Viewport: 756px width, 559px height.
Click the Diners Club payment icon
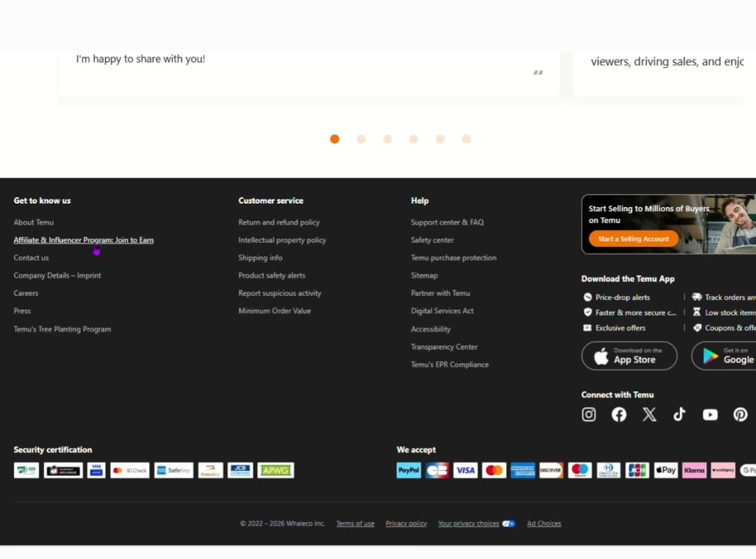(x=608, y=470)
